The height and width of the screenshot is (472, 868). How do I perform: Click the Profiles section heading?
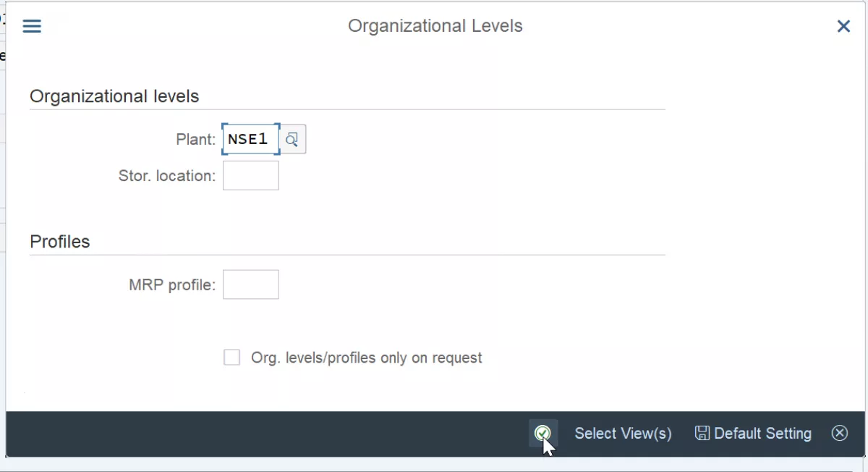point(60,241)
